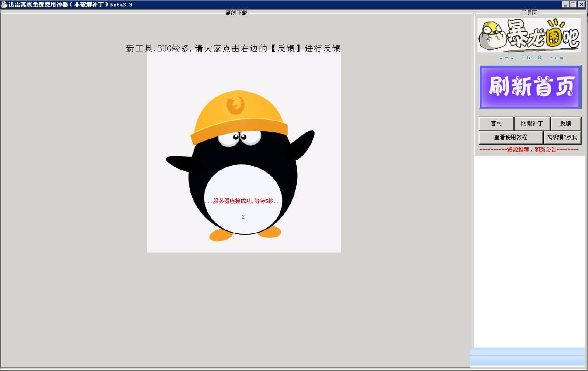Open the 官网 official site button

tap(496, 124)
